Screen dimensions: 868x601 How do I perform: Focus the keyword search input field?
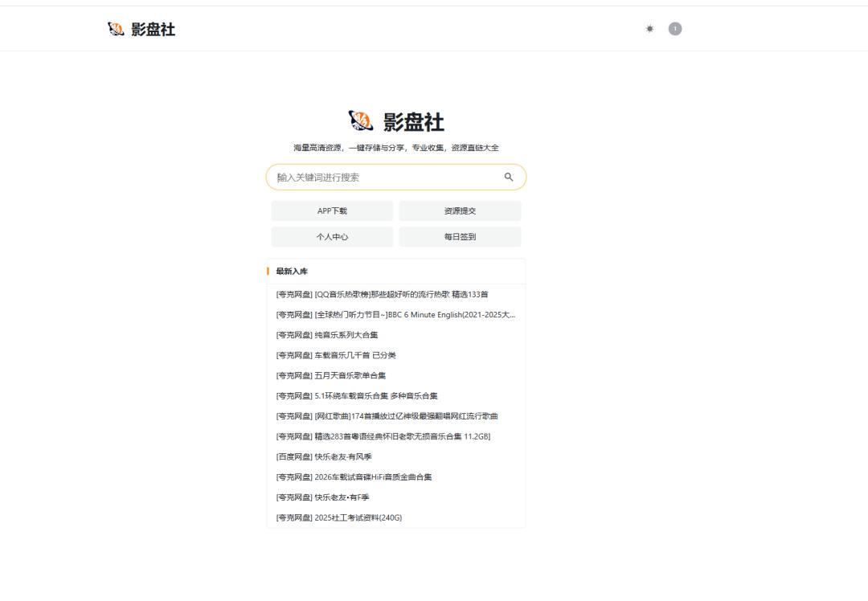coord(386,178)
